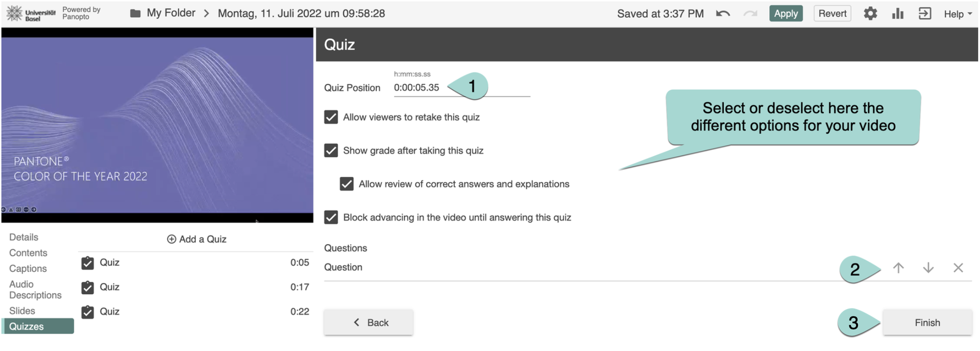
Task: Move the question up with the arrow
Action: coord(898,268)
